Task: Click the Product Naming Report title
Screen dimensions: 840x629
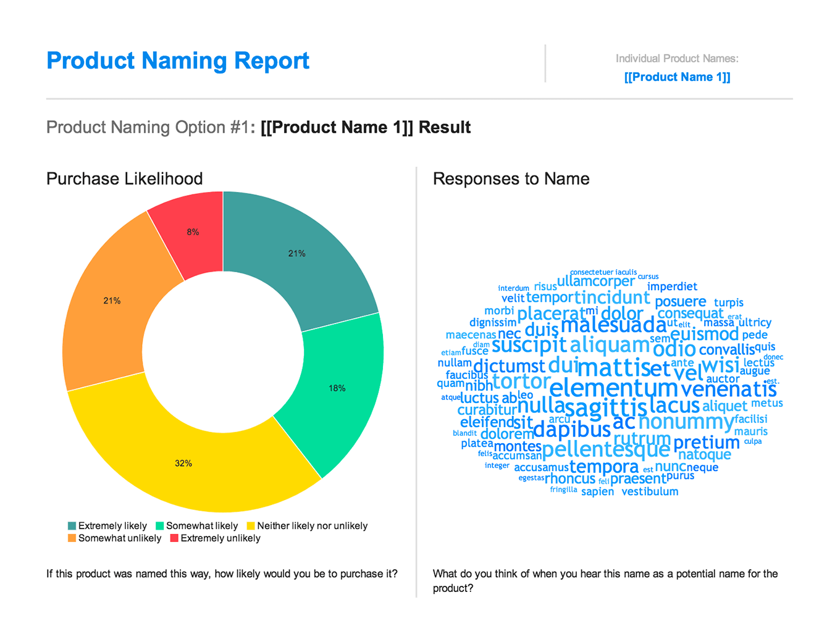Action: pyautogui.click(x=178, y=60)
